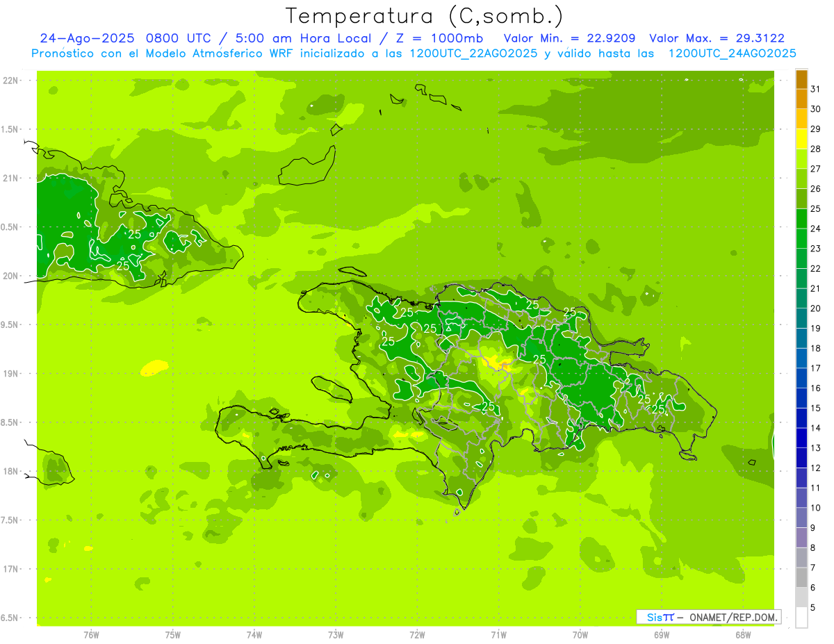Click the '68W' longitude axis label
The image size is (834, 644).
[x=742, y=634]
